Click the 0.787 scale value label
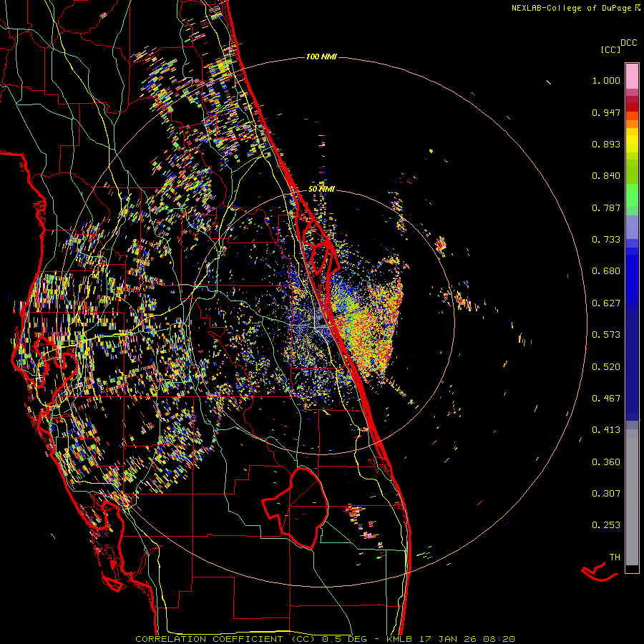This screenshot has height=644, width=644. tap(605, 208)
